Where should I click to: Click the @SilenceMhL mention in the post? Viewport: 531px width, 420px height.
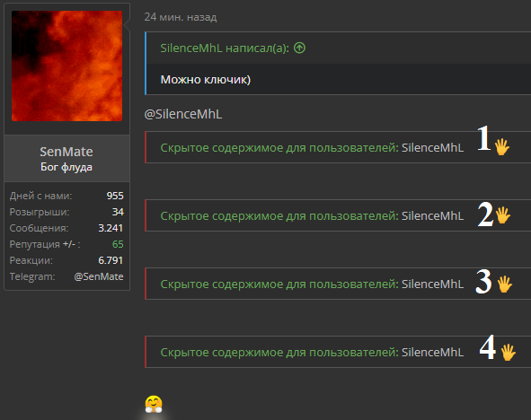tap(183, 114)
